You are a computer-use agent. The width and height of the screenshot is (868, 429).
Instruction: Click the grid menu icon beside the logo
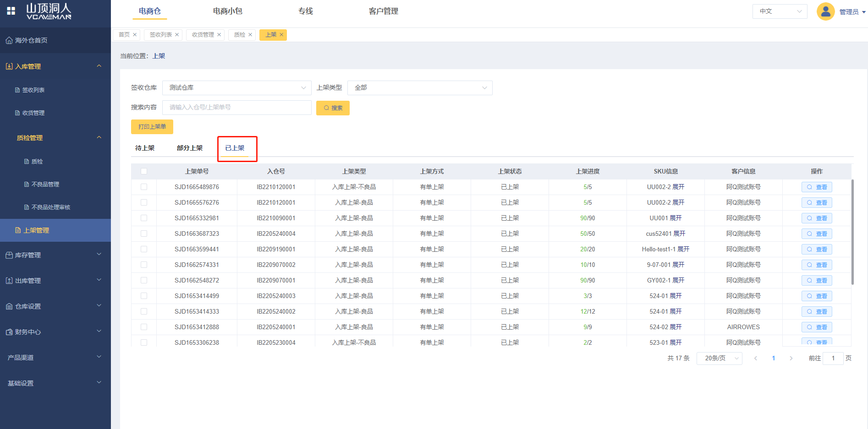11,11
